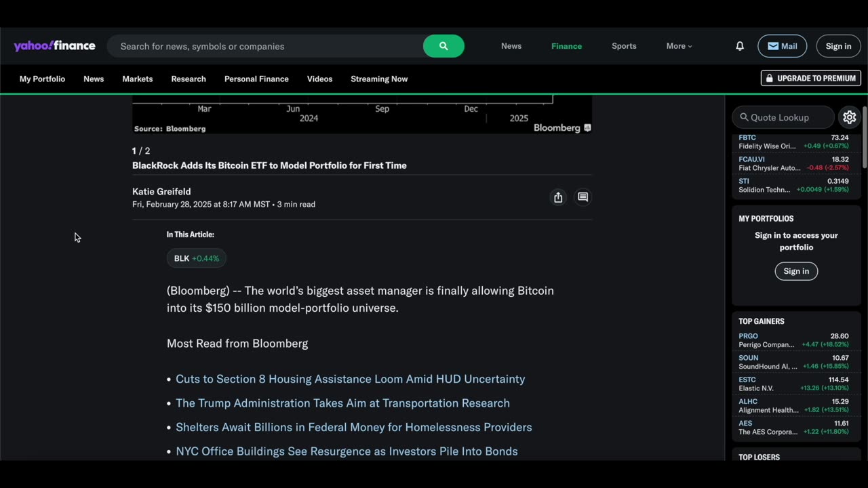Open the Markets tab
The height and width of the screenshot is (488, 868).
coord(138,79)
